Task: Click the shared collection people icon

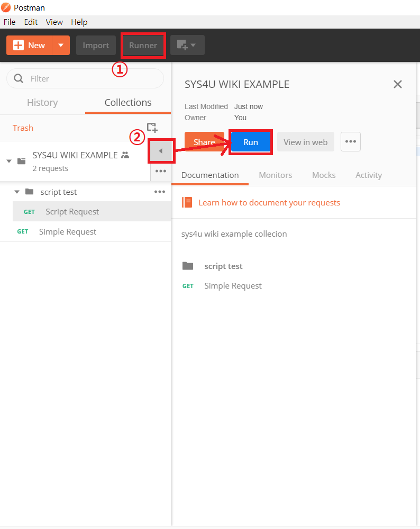Action: coord(125,155)
